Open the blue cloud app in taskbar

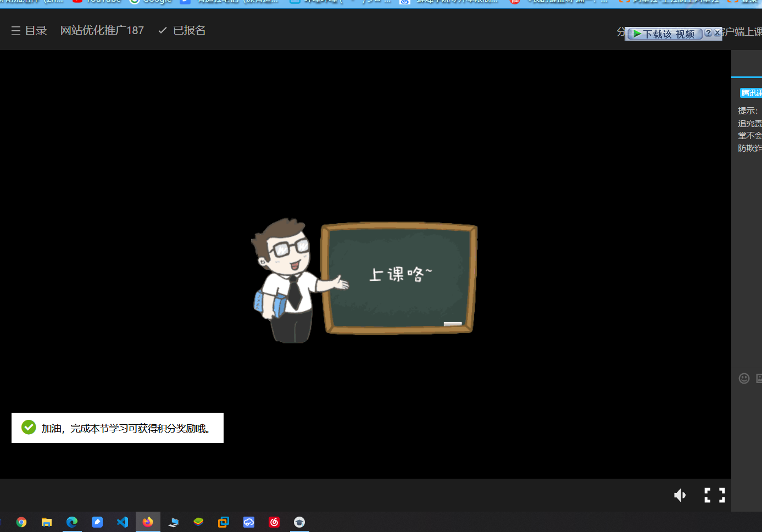(249, 522)
